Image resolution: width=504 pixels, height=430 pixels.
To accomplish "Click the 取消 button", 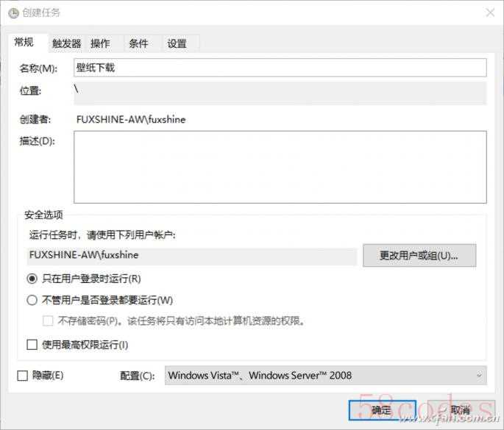I will click(x=460, y=409).
